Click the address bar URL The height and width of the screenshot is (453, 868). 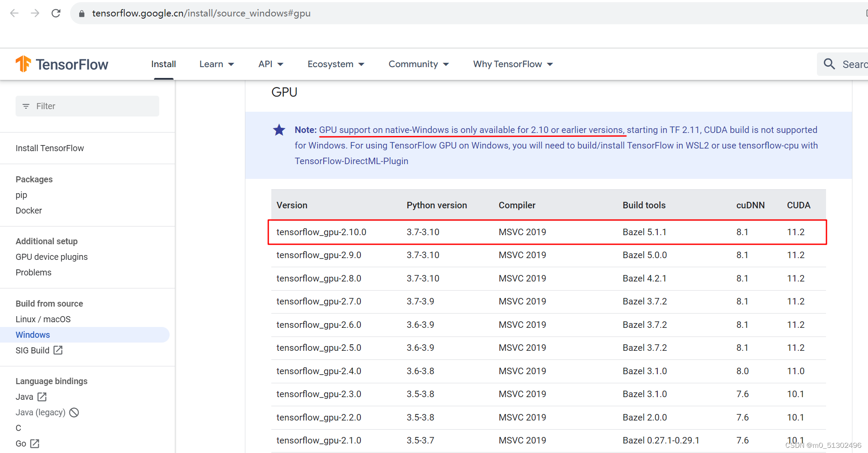point(201,13)
